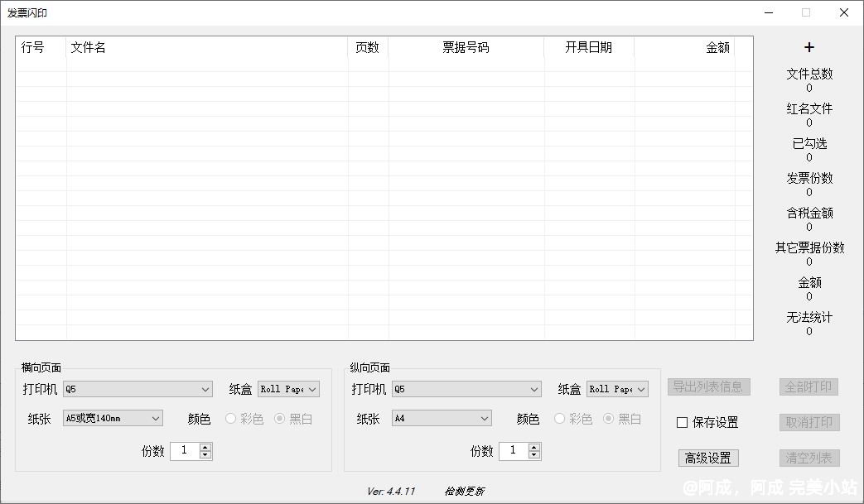This screenshot has height=504, width=864.
Task: Select 彩色 color printing for horizontal pages
Action: click(230, 419)
